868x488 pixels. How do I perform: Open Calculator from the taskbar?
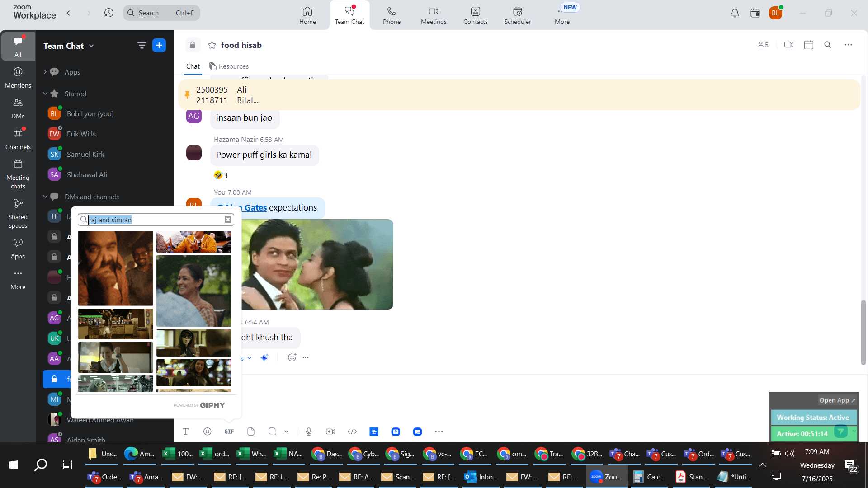648,477
